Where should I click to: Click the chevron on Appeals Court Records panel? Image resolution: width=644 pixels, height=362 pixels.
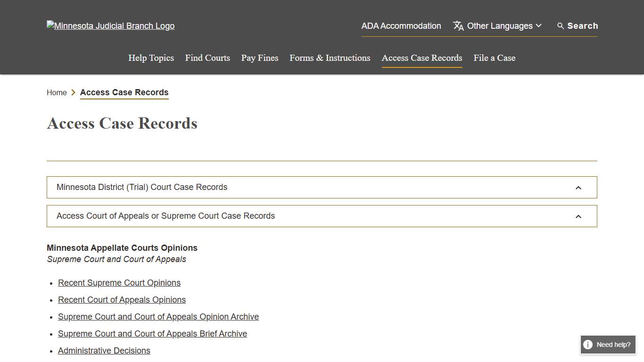coord(578,216)
